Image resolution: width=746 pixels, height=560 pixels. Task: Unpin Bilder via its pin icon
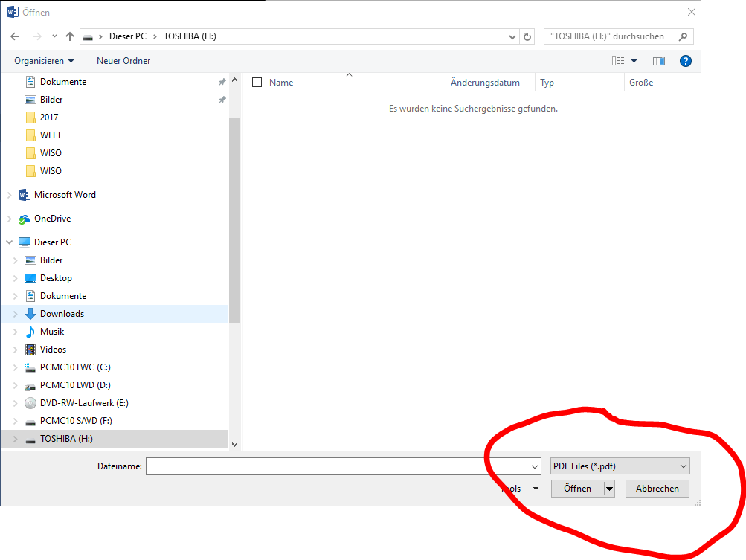click(222, 100)
